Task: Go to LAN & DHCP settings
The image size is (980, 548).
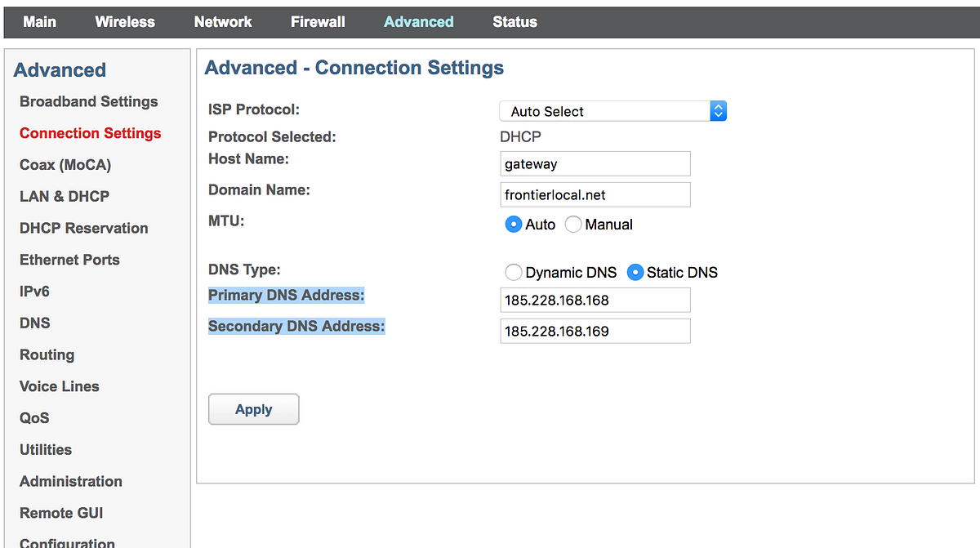Action: point(64,196)
